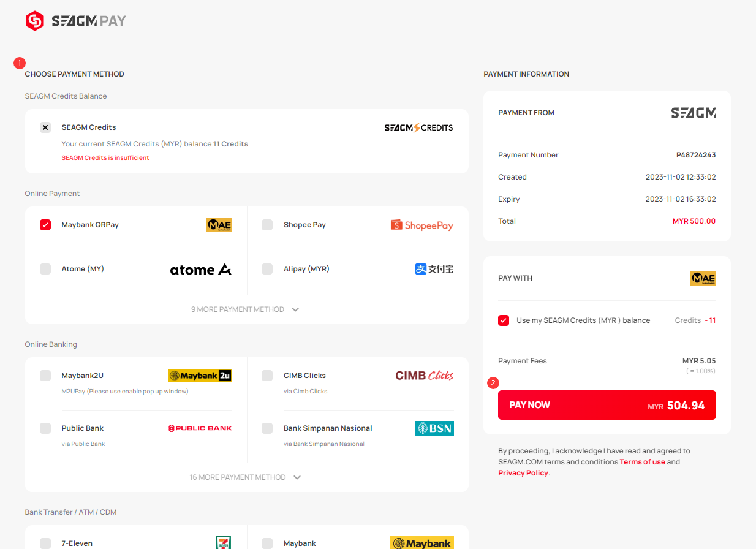
Task: Click the Shopee Pay label
Action: click(304, 225)
